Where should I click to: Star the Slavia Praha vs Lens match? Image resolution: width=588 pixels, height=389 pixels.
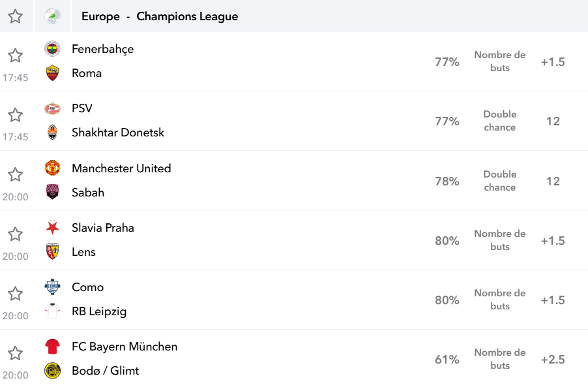click(x=16, y=234)
